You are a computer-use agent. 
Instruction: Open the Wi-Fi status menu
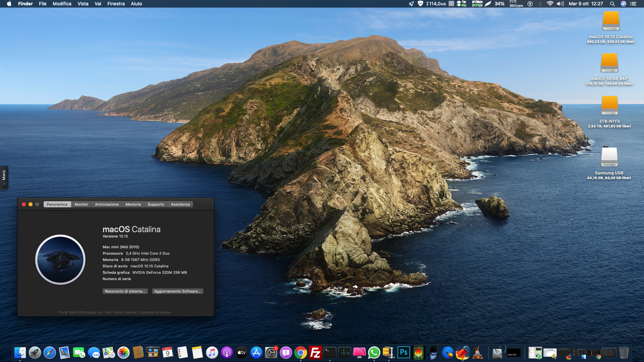pyautogui.click(x=550, y=4)
